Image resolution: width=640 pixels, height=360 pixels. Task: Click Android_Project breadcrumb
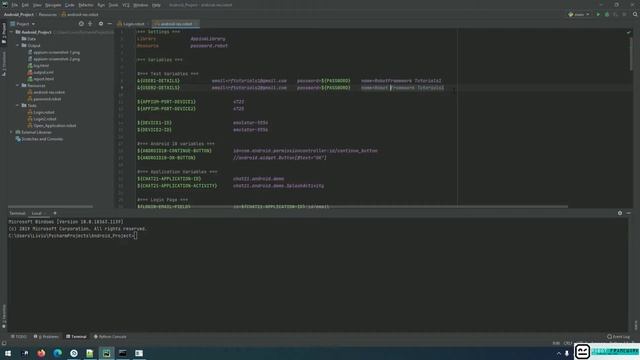(x=19, y=14)
